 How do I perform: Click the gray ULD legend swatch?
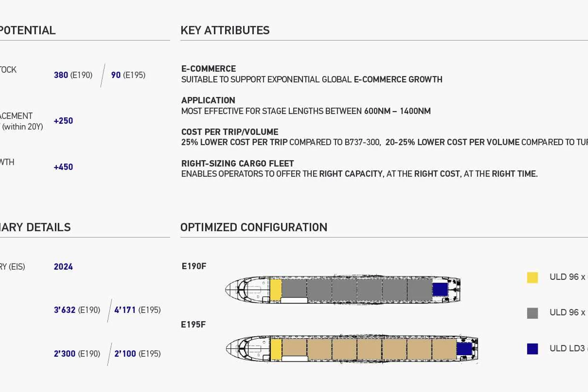pyautogui.click(x=532, y=313)
